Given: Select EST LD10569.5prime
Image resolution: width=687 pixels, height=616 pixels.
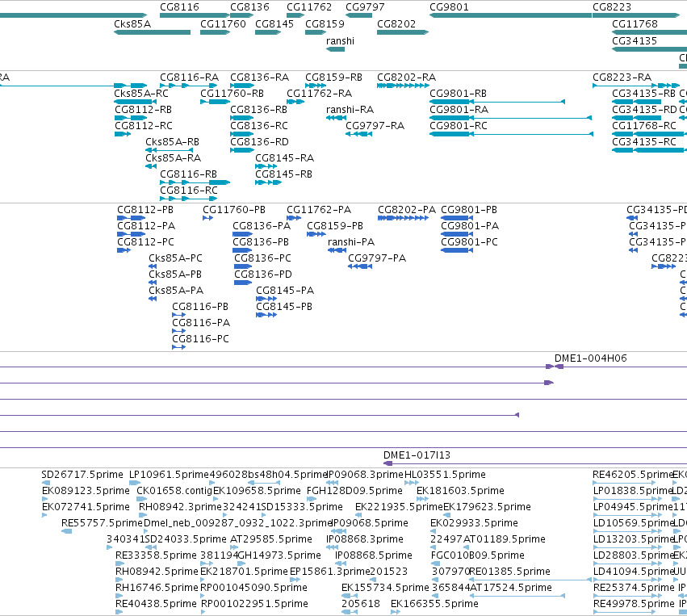Looking at the screenshot, I should (x=633, y=523).
